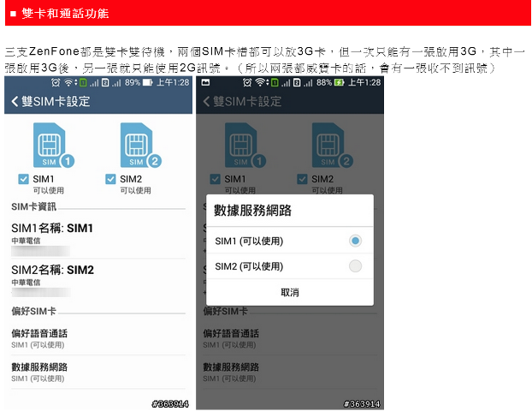Tap Wi-Fi icon in right status bar
532x411 pixels.
coord(261,82)
